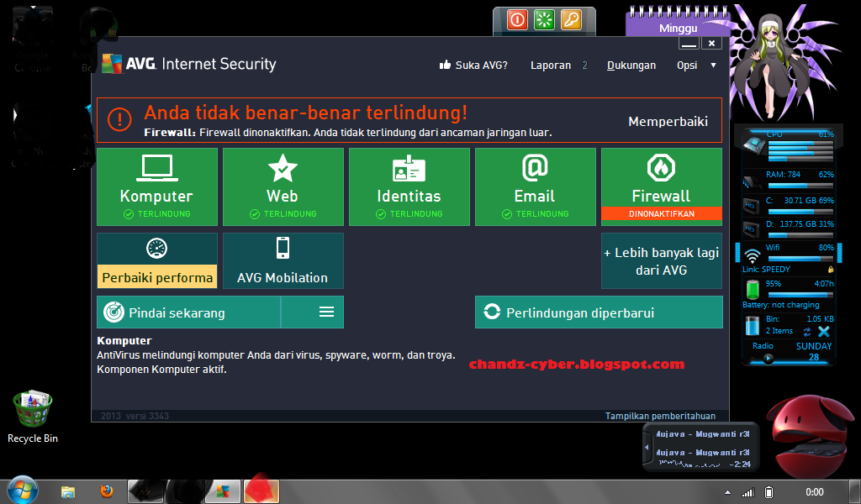Image resolution: width=861 pixels, height=504 pixels.
Task: Show hidden tray icons arrow
Action: (x=727, y=492)
